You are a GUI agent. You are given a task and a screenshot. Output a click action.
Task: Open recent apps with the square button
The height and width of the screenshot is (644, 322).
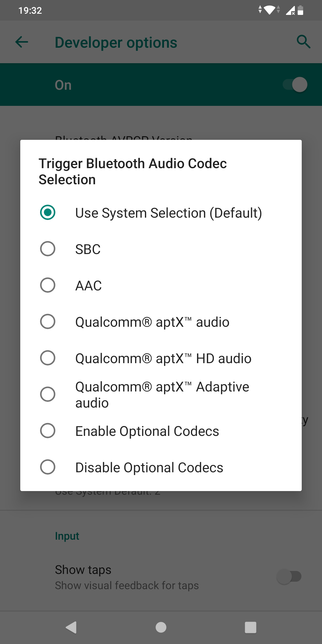[x=250, y=627]
